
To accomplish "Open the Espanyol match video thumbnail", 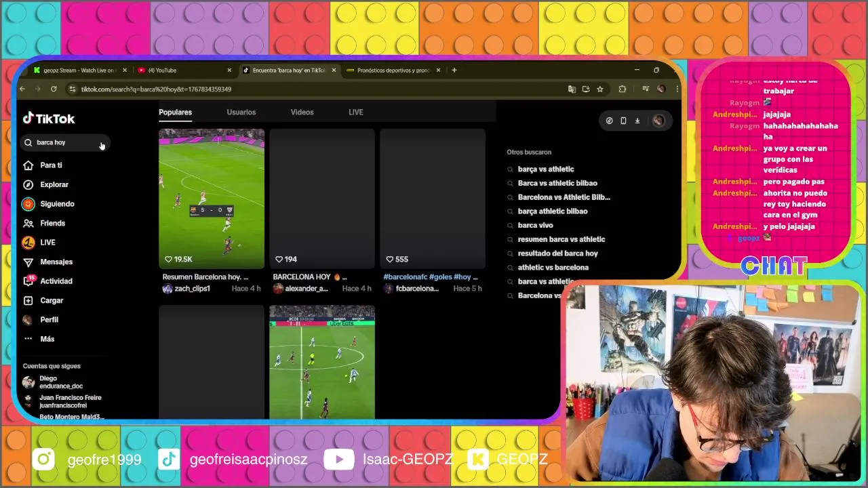I will tap(322, 362).
